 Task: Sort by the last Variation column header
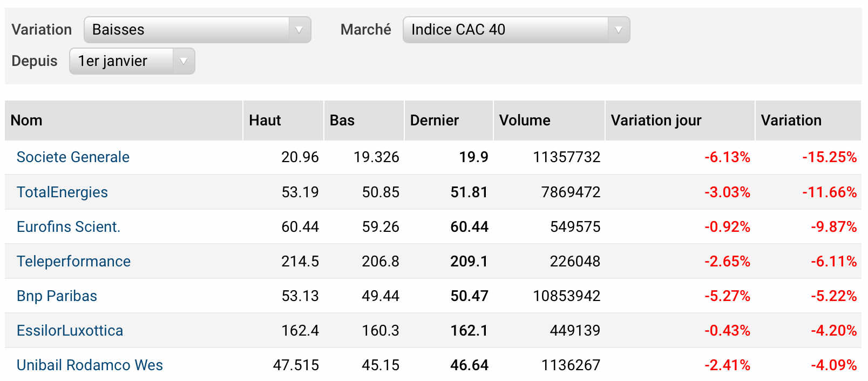pos(791,121)
